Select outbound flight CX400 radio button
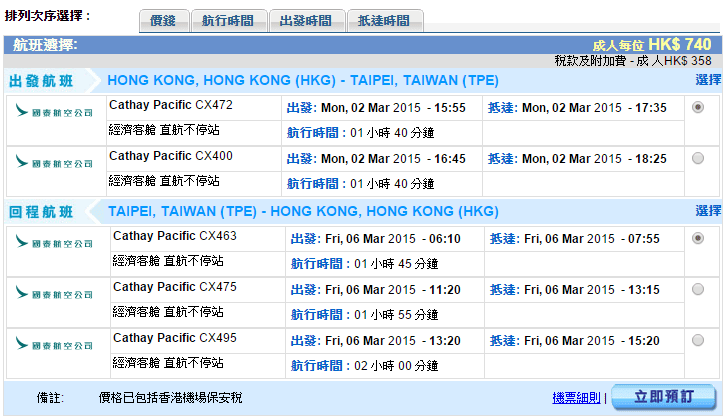The width and height of the screenshot is (728, 420). coord(697,157)
